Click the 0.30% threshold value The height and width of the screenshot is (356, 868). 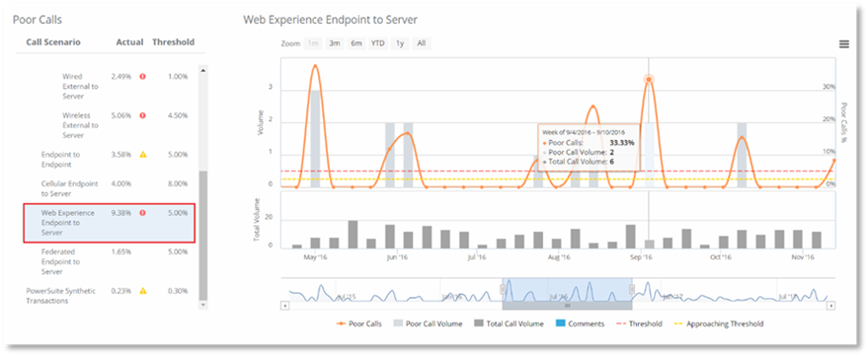[x=178, y=291]
